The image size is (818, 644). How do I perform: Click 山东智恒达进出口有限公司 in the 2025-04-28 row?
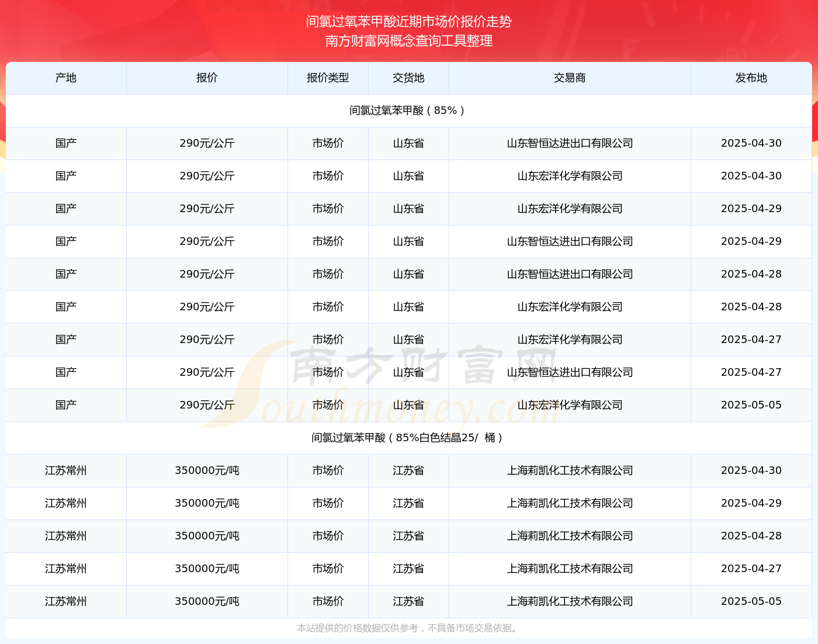click(x=570, y=274)
